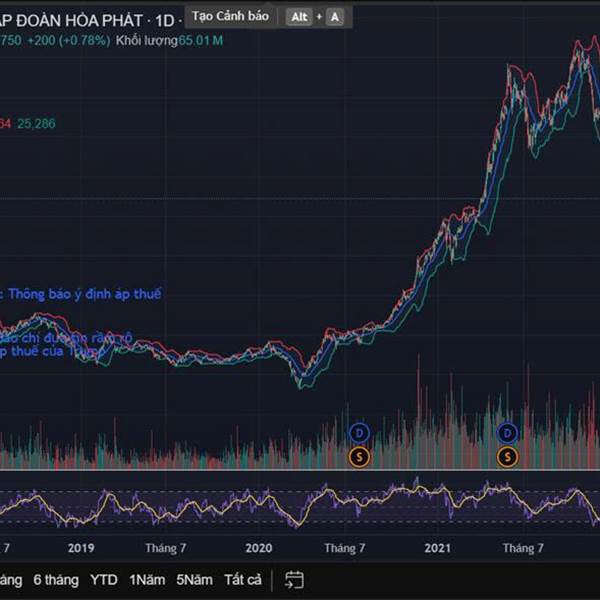Click the Alt key hint
Screen dimensions: 600x600
coord(299,17)
